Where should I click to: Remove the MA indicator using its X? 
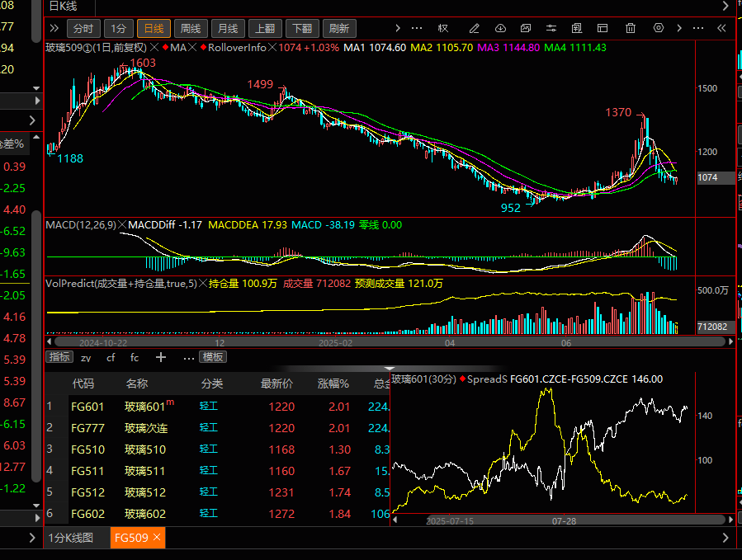pyautogui.click(x=191, y=48)
